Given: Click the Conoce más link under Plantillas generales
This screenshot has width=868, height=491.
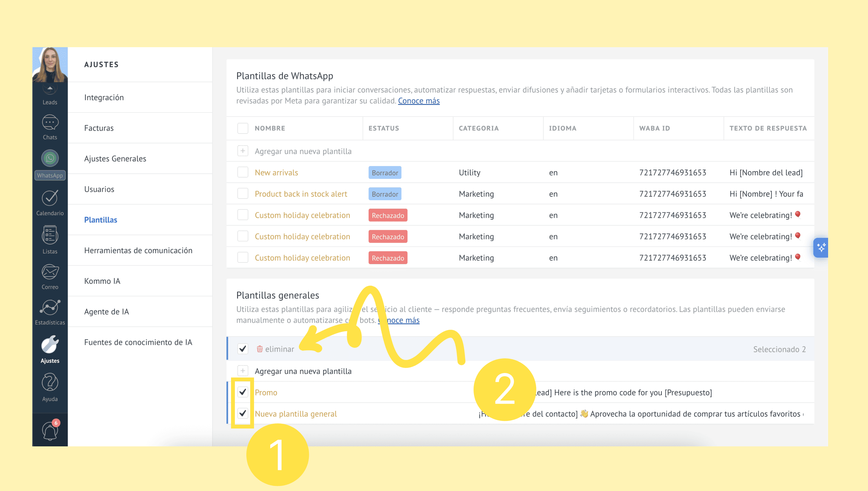Looking at the screenshot, I should tap(399, 320).
